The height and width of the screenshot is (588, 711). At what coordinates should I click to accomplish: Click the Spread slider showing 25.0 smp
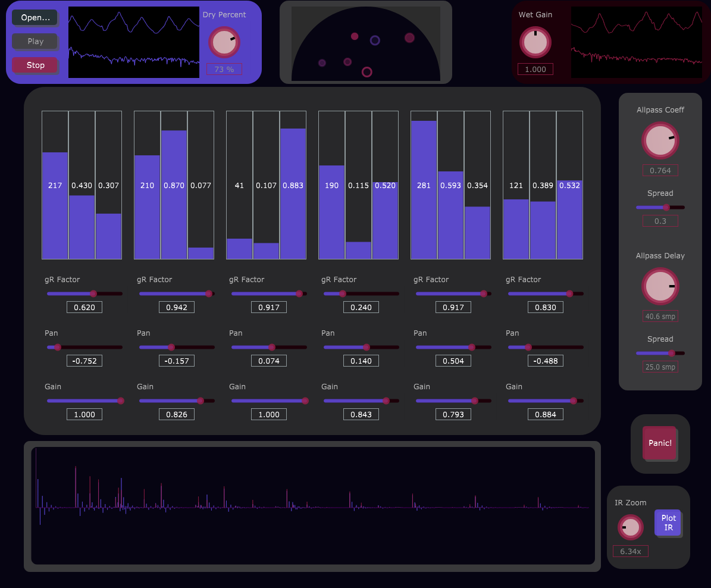click(660, 353)
